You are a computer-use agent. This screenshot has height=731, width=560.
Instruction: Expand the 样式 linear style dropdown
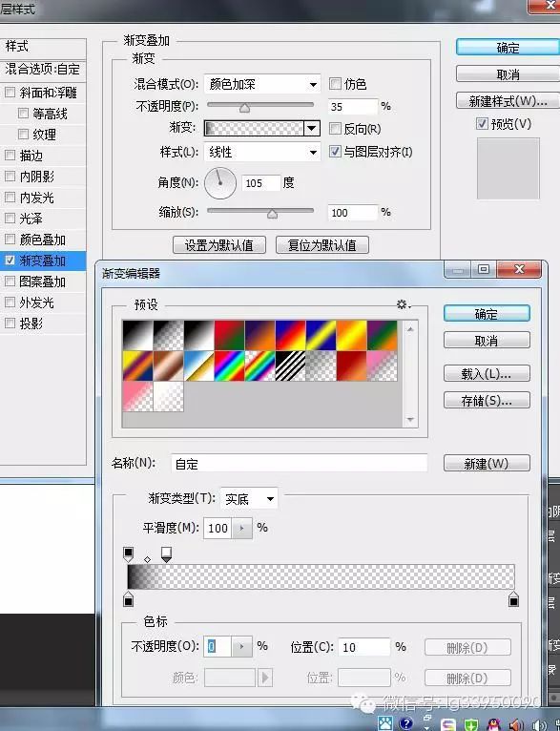coord(262,152)
